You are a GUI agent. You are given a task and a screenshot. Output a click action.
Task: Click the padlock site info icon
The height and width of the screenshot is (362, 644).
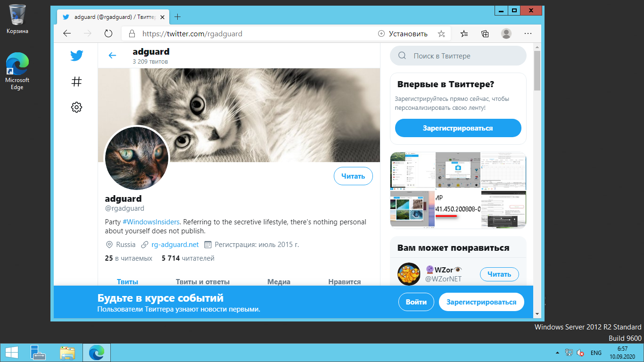tap(132, 34)
